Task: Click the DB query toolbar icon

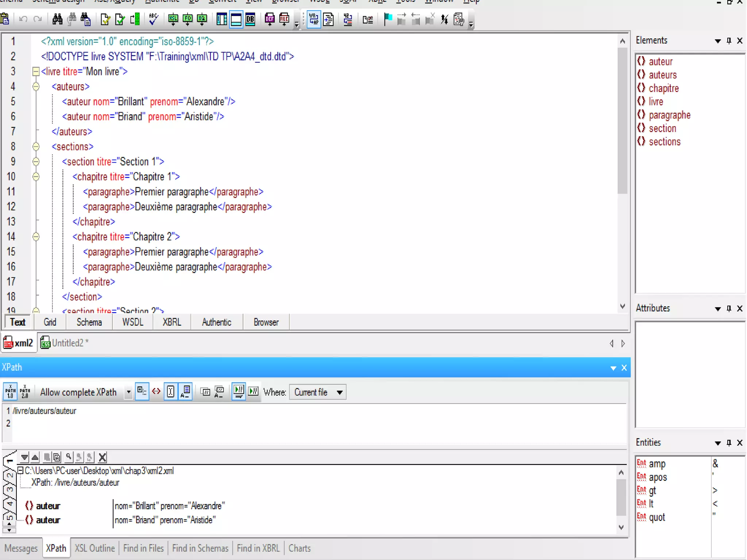Action: [x=250, y=19]
